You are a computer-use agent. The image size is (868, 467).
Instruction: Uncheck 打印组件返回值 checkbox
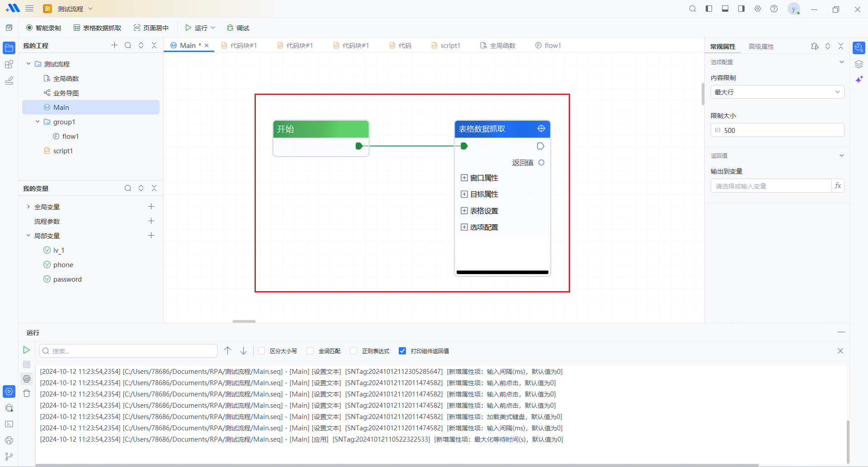[402, 351]
